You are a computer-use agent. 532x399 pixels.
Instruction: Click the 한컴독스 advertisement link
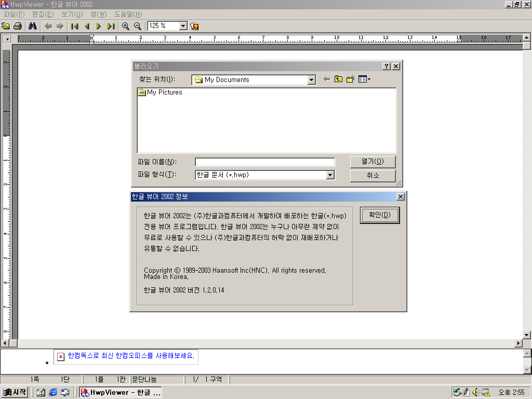pos(131,355)
